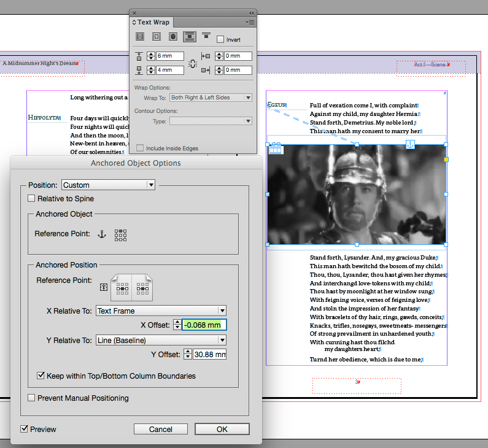The width and height of the screenshot is (488, 448).
Task: Click the yellow live corners square on image
Action: (446, 160)
